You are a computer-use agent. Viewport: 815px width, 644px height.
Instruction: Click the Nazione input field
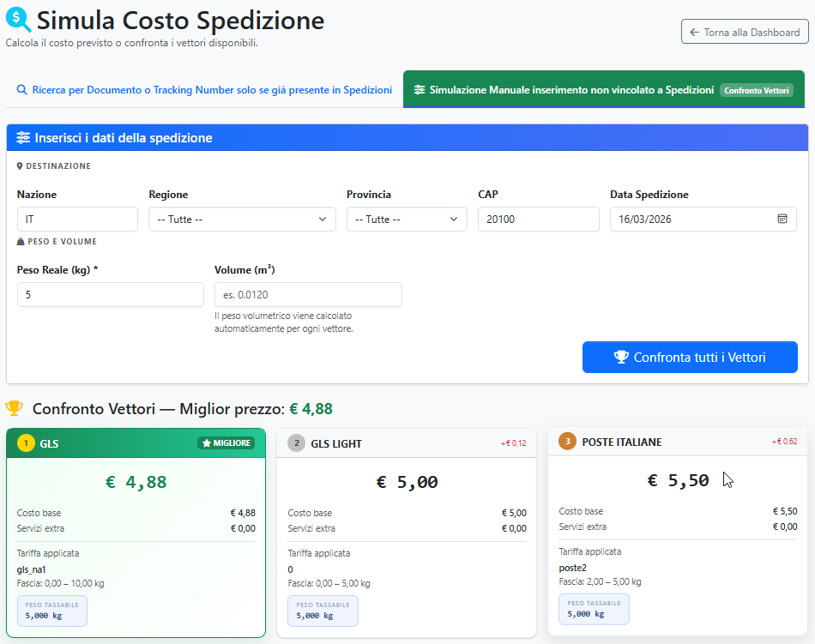click(77, 220)
